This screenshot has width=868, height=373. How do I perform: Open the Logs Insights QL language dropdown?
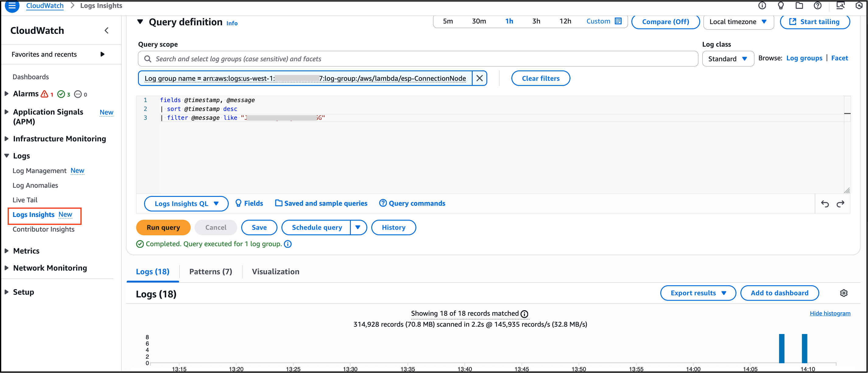coord(186,204)
